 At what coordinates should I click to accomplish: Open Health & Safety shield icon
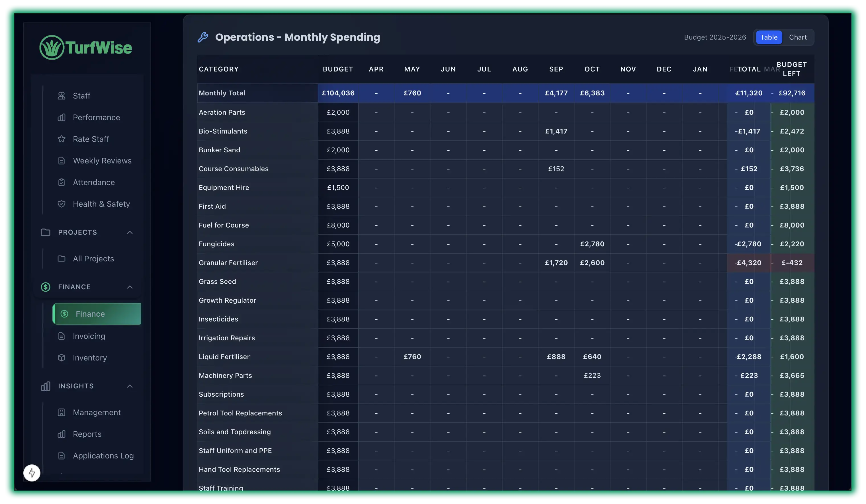click(62, 204)
